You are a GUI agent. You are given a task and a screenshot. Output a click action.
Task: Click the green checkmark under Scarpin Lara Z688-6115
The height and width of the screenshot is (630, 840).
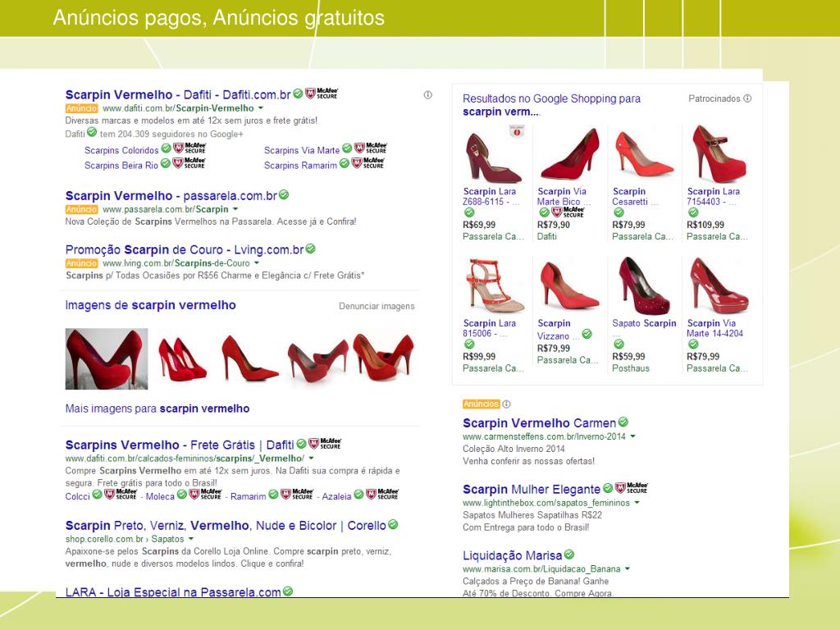(x=468, y=212)
